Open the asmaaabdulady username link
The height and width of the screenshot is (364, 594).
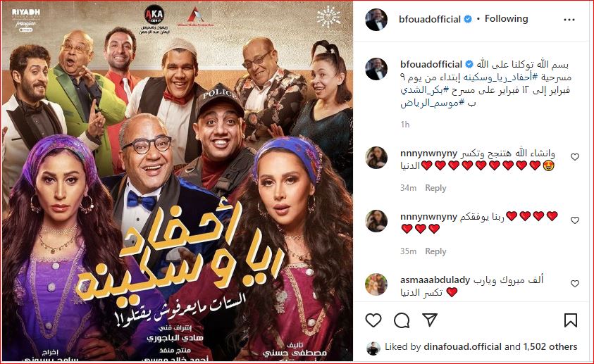tap(435, 280)
